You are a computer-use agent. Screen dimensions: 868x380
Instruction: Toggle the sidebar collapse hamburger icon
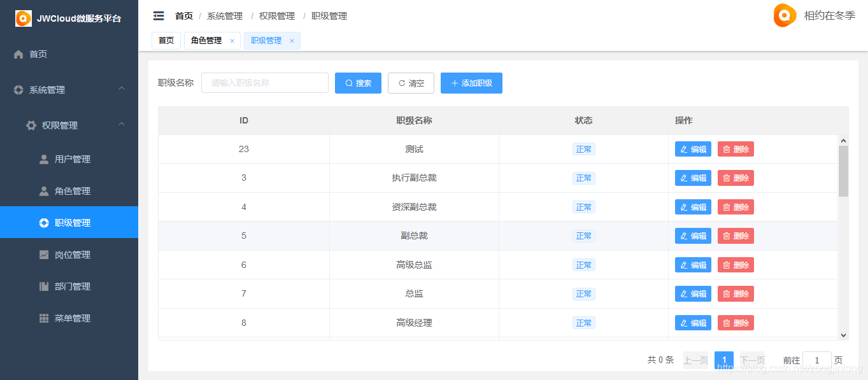[x=159, y=16]
